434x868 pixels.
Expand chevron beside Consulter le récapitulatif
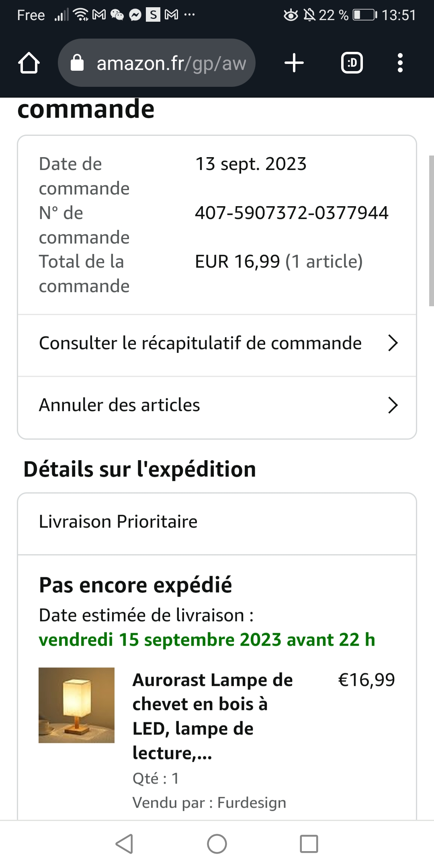[x=393, y=343]
